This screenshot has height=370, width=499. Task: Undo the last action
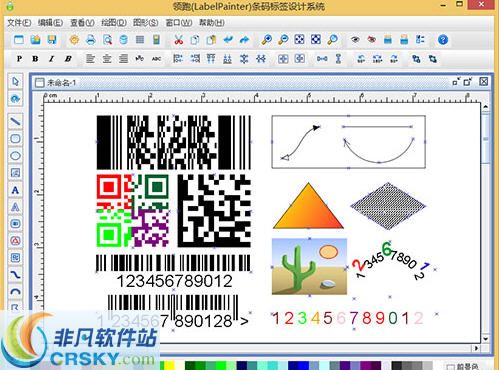(x=228, y=40)
